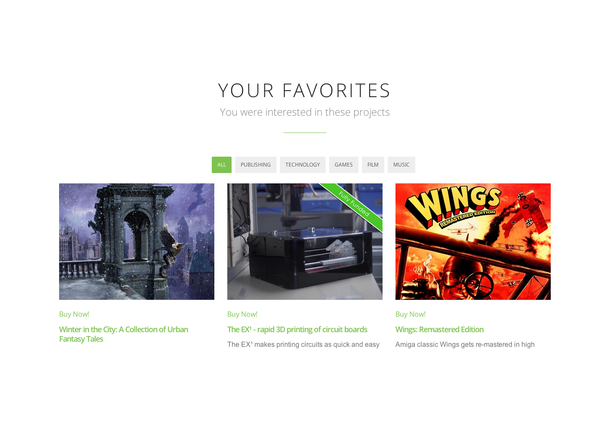This screenshot has width=615, height=424.
Task: Open The EX¹ rapid 3D printing title link
Action: [297, 329]
